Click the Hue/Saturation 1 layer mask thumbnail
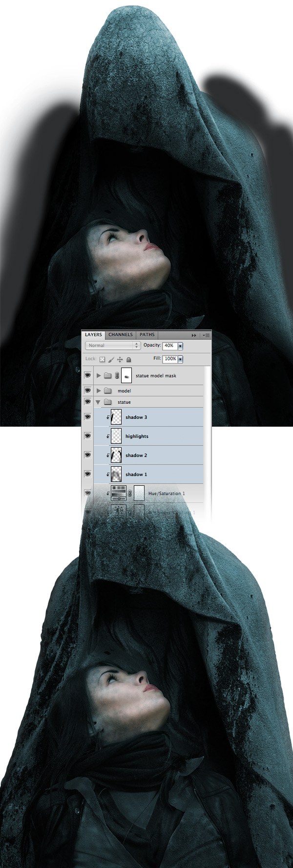This screenshot has width=293, height=868. [140, 494]
